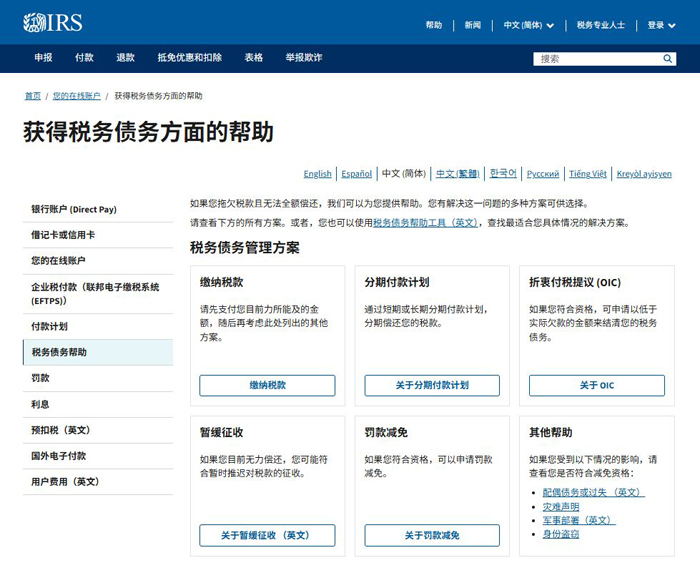Image resolution: width=700 pixels, height=568 pixels.
Task: Click the 关于罚款减免 button
Action: point(432,536)
